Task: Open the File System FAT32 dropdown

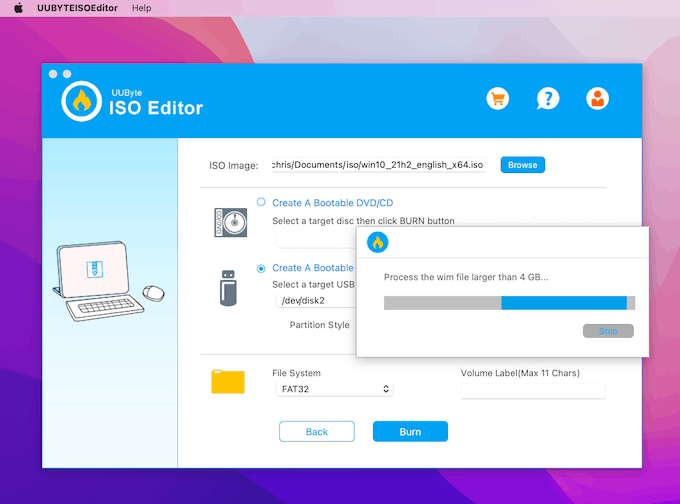Action: pyautogui.click(x=334, y=389)
